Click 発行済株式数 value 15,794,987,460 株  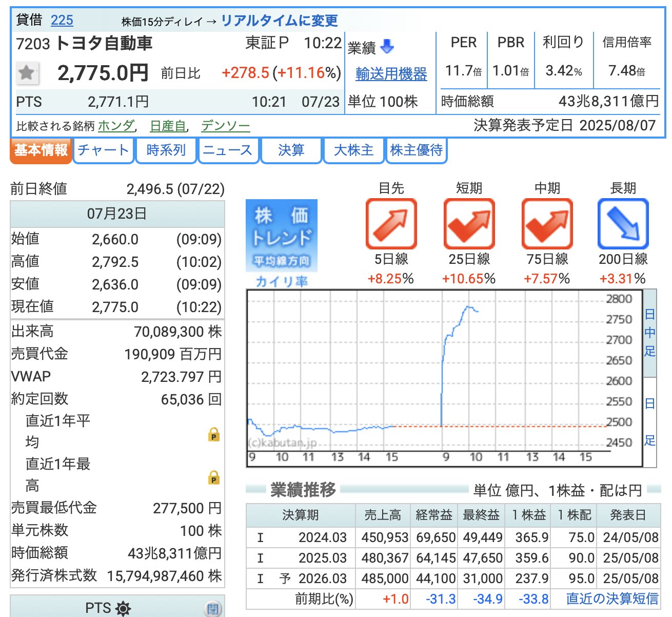[165, 576]
